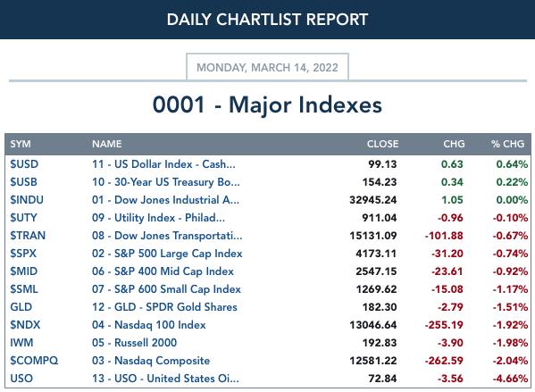This screenshot has height=392, width=535.
Task: Open the $SSML symbol link
Action: [x=24, y=289]
